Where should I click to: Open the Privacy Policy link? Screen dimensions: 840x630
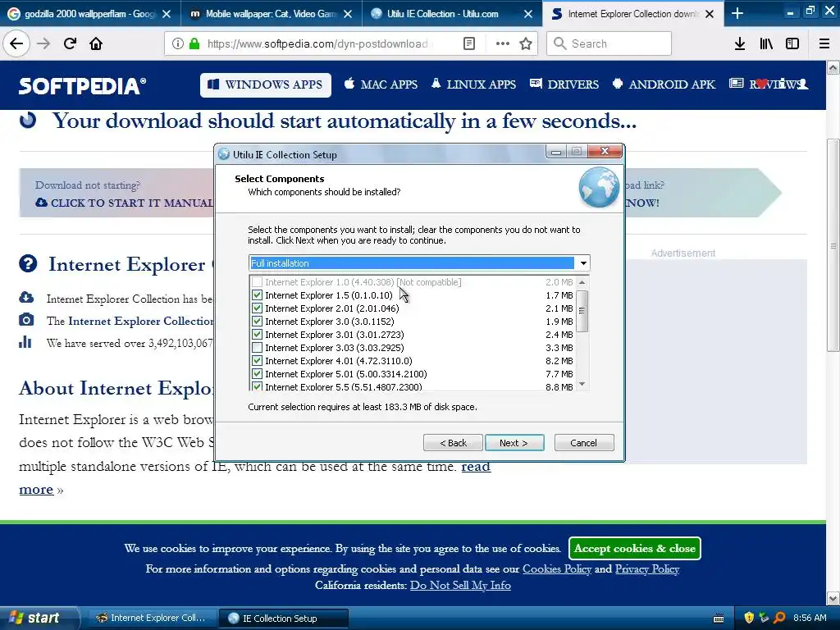pos(647,569)
